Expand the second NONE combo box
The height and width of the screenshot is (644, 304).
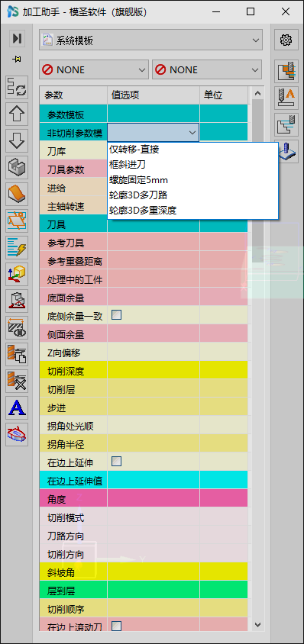tap(207, 69)
